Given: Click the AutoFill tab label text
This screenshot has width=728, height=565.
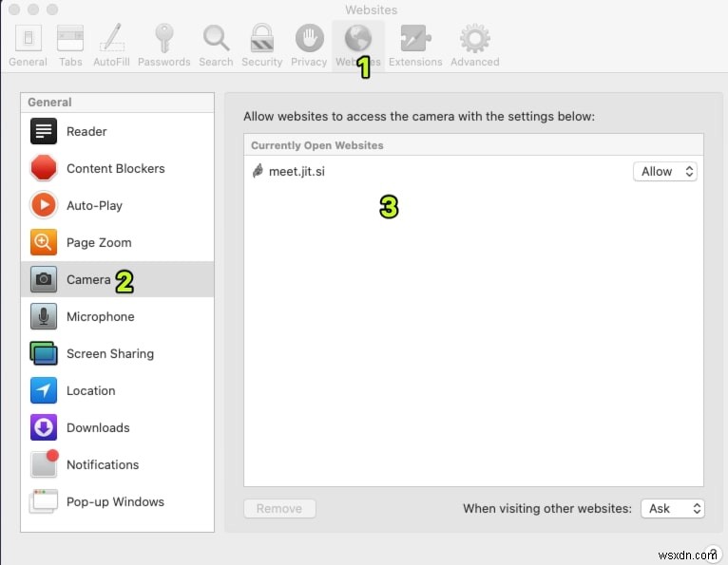Looking at the screenshot, I should click(x=111, y=62).
